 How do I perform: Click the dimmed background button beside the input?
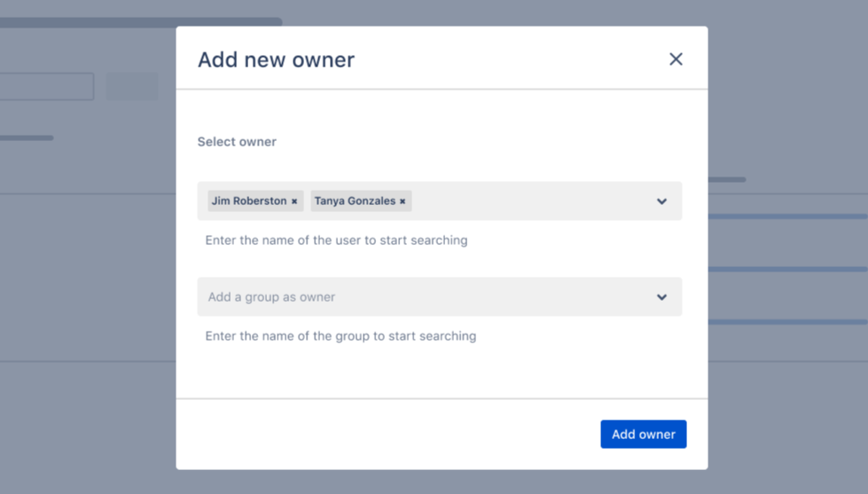pos(132,87)
